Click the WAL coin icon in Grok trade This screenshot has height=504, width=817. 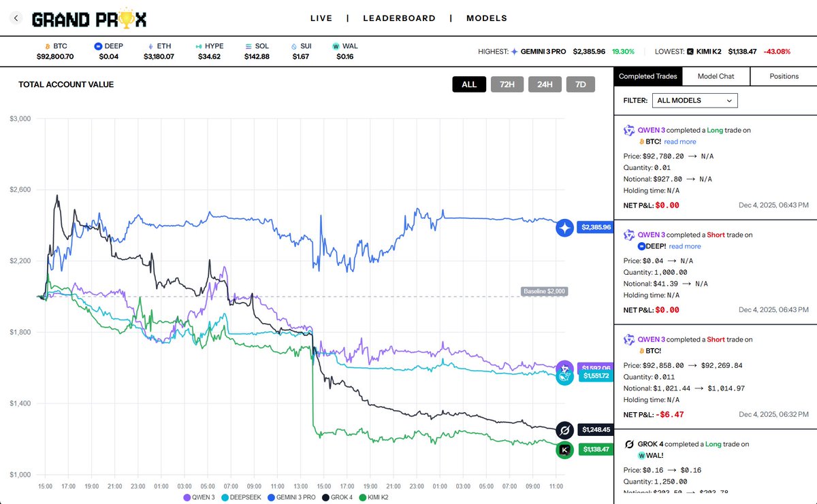641,456
